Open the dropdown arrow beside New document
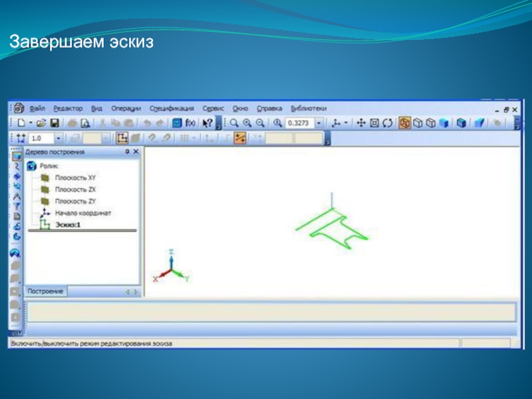 coord(31,123)
